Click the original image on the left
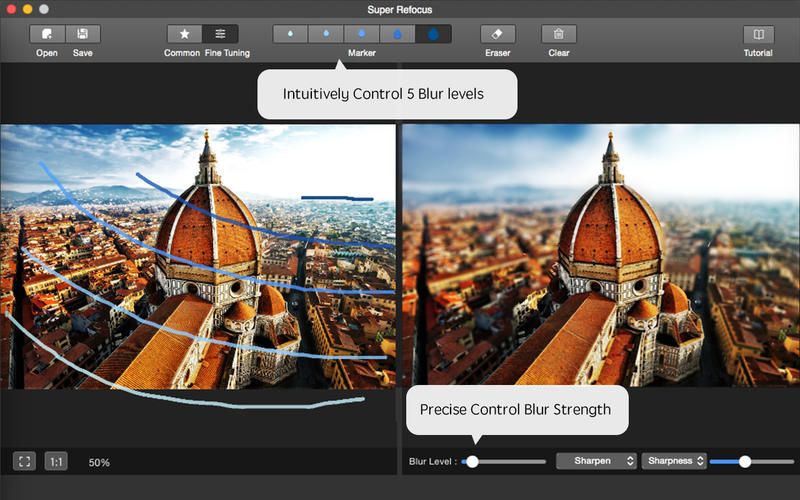 [198, 256]
